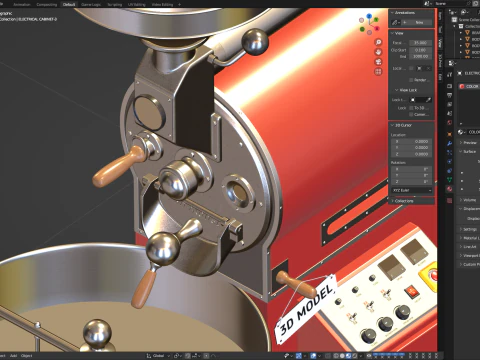Open the Material properties tab icon
The width and height of the screenshot is (480, 360).
(449, 189)
